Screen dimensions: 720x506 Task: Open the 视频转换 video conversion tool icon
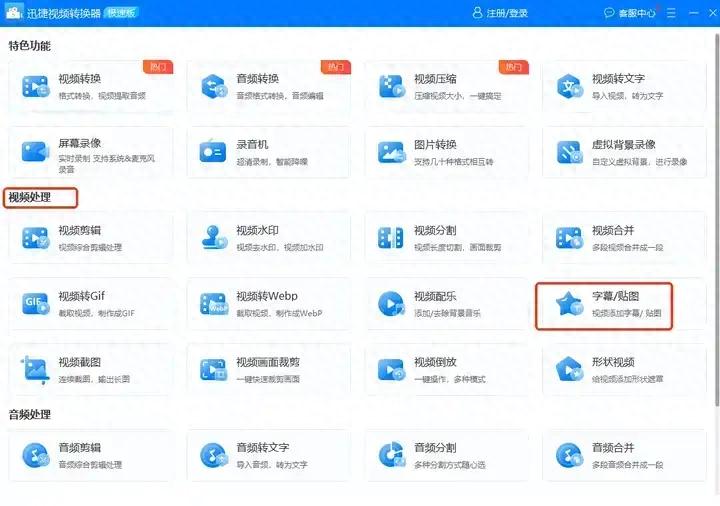pos(35,87)
